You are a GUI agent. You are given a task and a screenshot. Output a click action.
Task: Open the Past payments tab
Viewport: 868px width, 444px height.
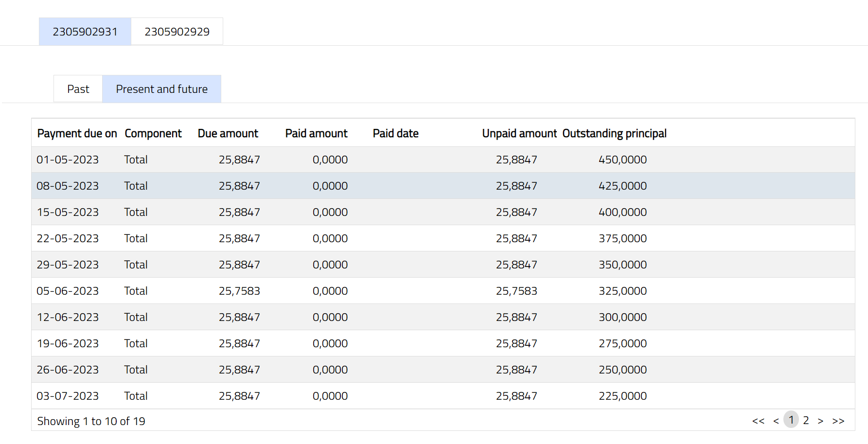(x=78, y=89)
